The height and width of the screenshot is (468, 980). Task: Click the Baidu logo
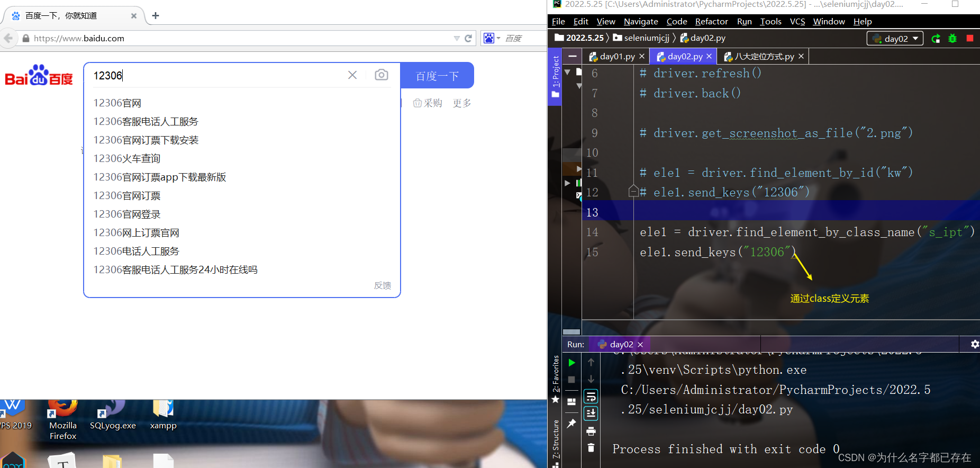pyautogui.click(x=39, y=75)
